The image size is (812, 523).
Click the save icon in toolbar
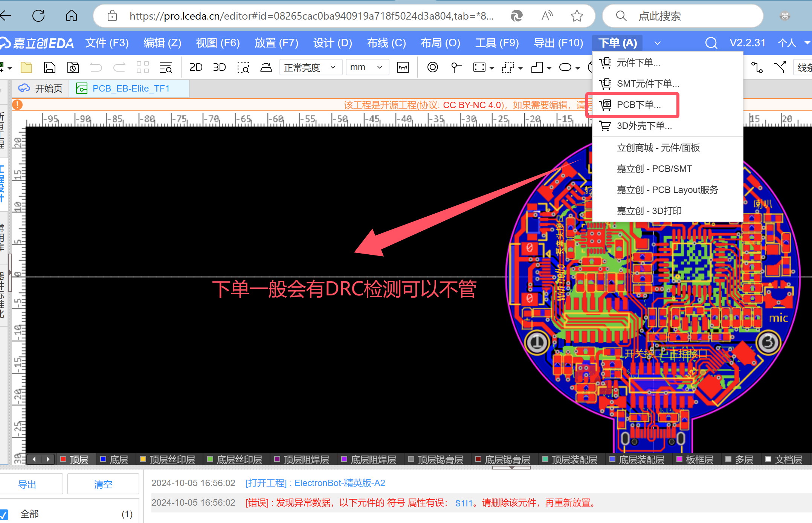pos(50,67)
